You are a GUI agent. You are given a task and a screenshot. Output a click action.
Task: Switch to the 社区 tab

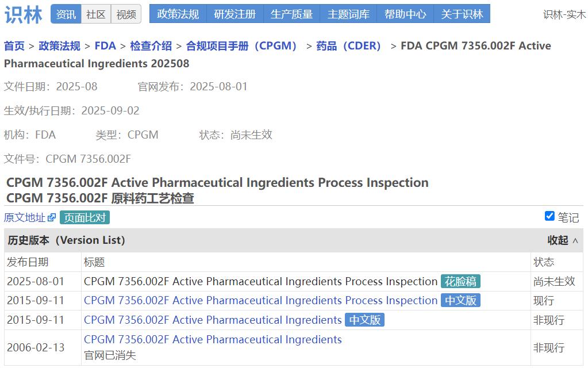[96, 14]
